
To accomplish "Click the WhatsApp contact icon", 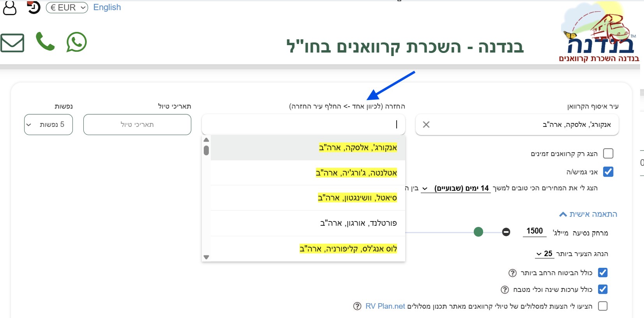I will click(76, 42).
